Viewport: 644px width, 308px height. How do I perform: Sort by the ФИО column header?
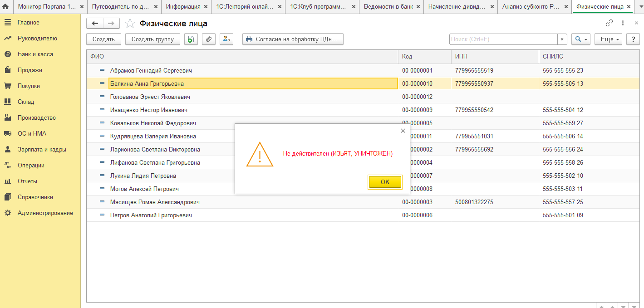[242, 57]
